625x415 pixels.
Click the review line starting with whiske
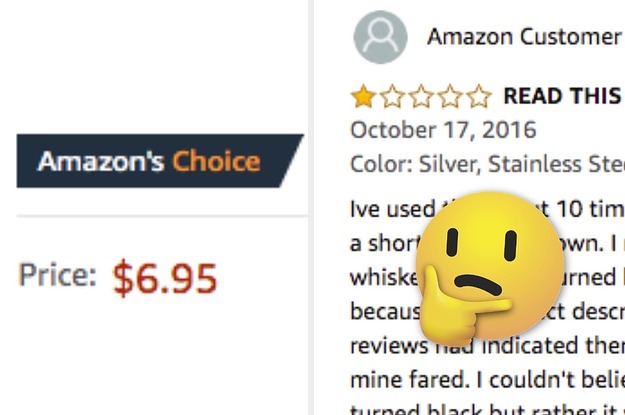click(x=385, y=277)
